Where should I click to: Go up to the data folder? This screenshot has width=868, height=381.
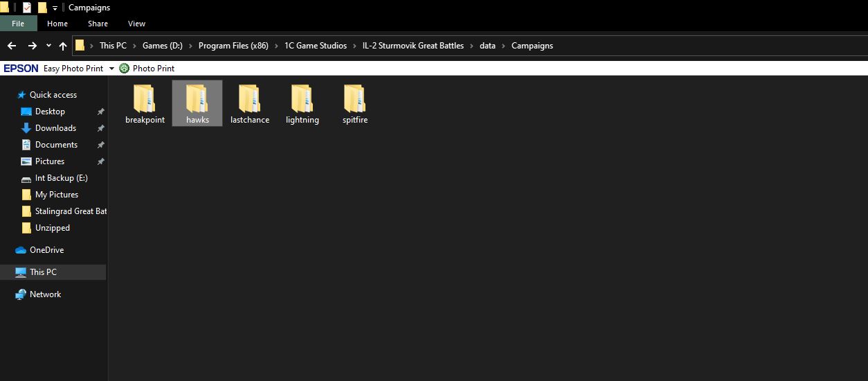pyautogui.click(x=63, y=46)
